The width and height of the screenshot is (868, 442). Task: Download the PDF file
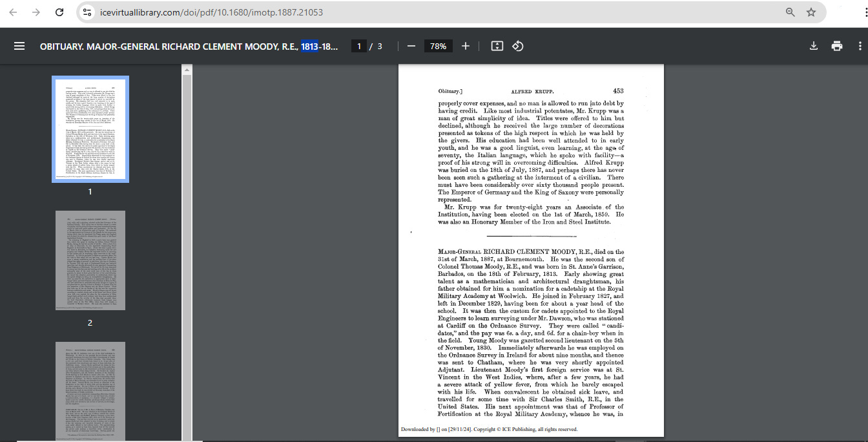click(x=814, y=46)
